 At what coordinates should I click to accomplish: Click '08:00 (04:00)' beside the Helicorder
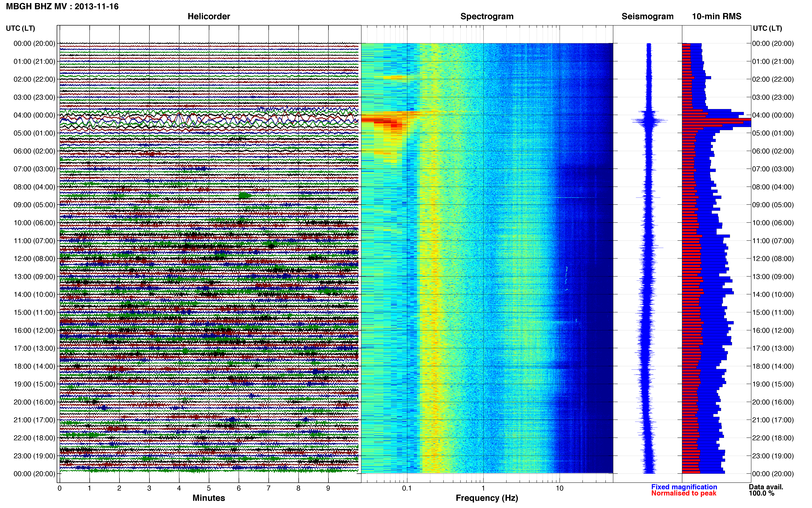[34, 187]
